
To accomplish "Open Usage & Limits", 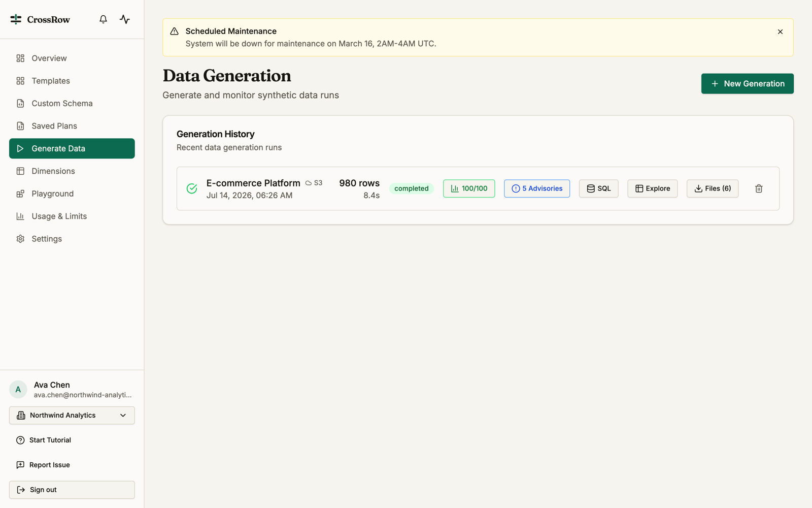I will click(x=72, y=216).
